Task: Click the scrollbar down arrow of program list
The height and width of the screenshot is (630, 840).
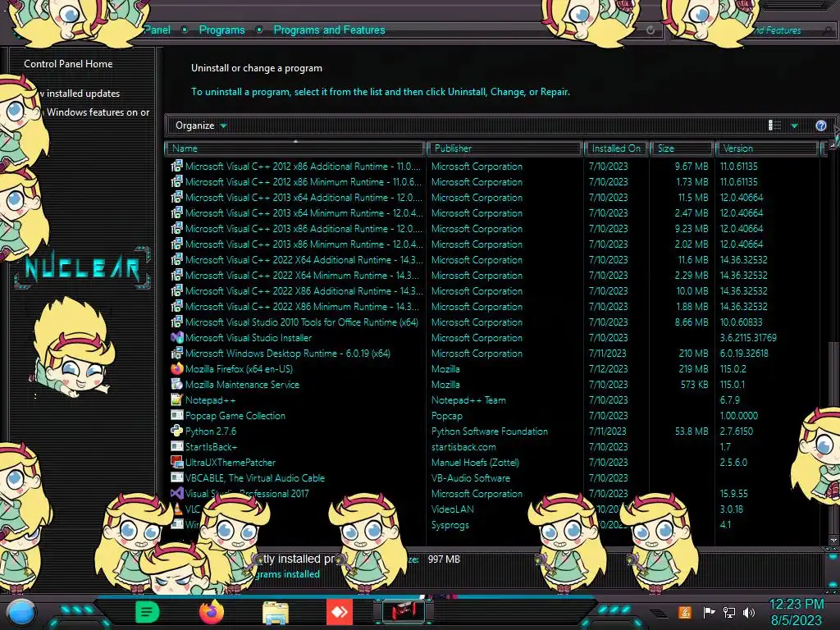Action: click(833, 541)
